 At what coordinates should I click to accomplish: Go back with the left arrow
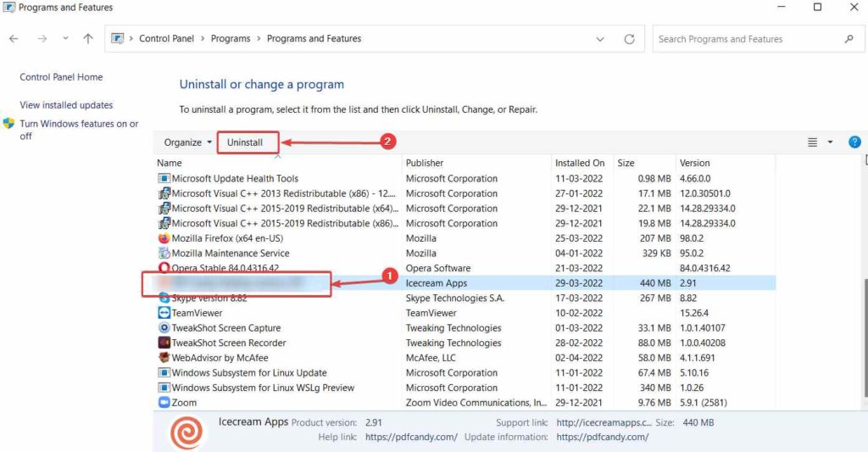(x=14, y=39)
